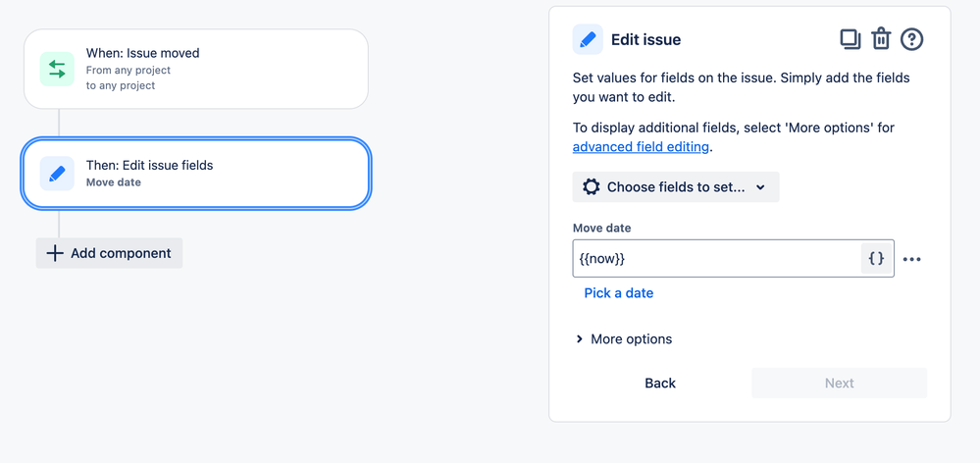Insert a smart value with the curly braces button

[x=877, y=259]
